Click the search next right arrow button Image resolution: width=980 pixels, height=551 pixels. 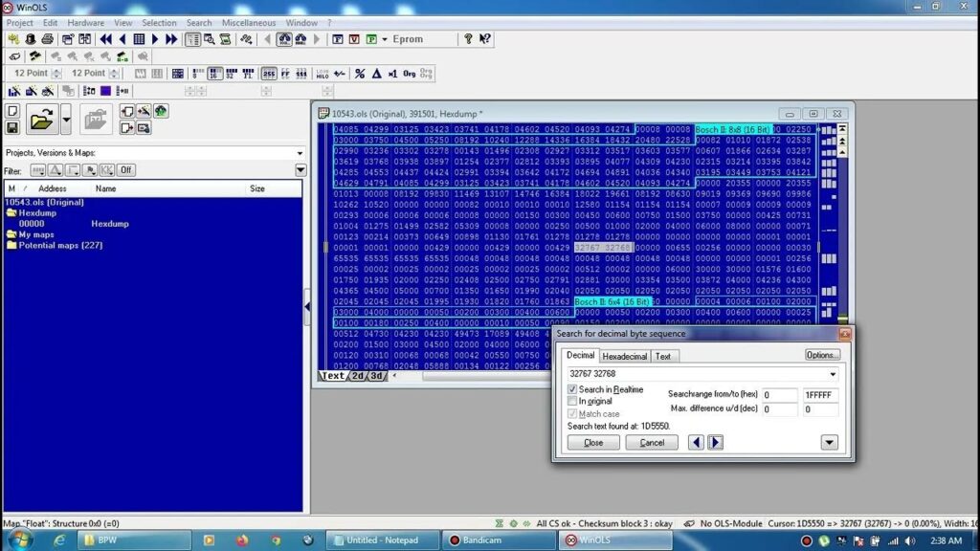click(715, 442)
